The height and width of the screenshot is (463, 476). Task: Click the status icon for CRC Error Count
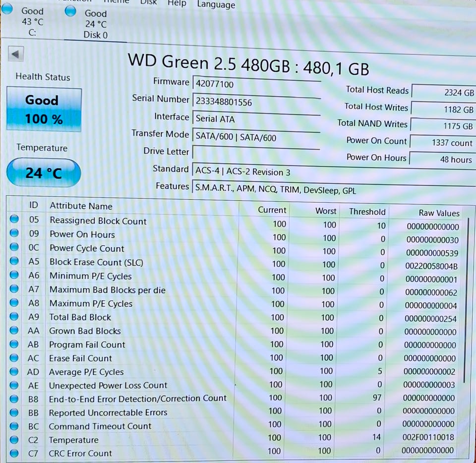pyautogui.click(x=14, y=453)
